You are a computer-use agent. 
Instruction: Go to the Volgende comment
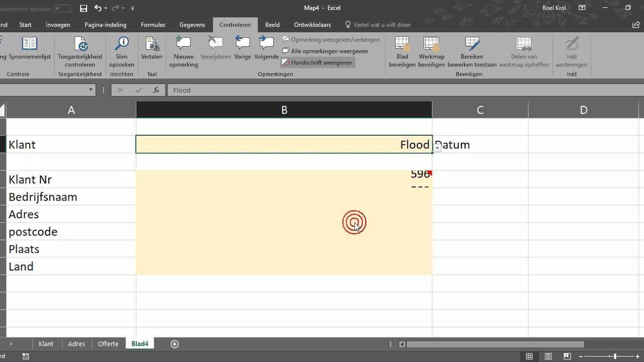coord(267,49)
